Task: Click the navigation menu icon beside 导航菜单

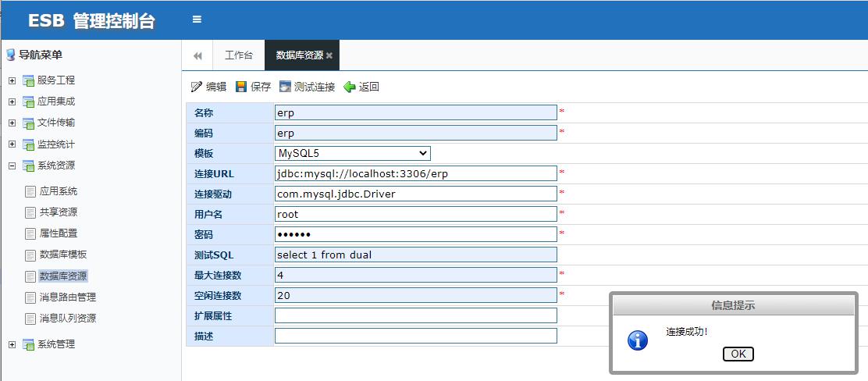Action: [10, 55]
